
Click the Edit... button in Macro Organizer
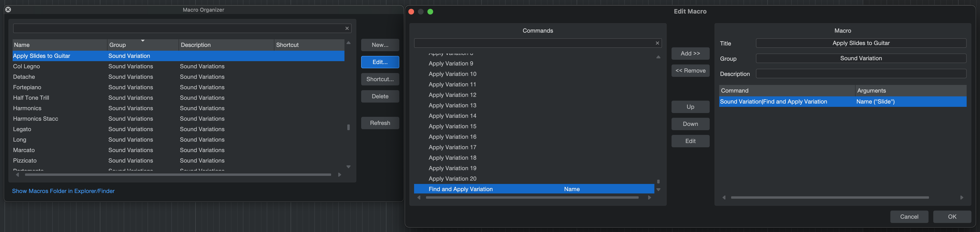[x=380, y=62]
